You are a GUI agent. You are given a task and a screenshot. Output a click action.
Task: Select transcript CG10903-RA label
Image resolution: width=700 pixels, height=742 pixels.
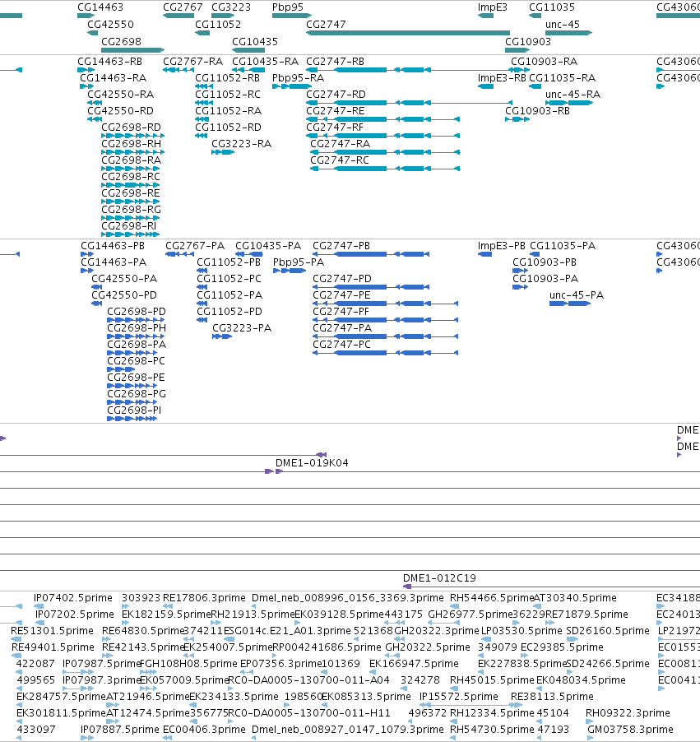point(545,62)
